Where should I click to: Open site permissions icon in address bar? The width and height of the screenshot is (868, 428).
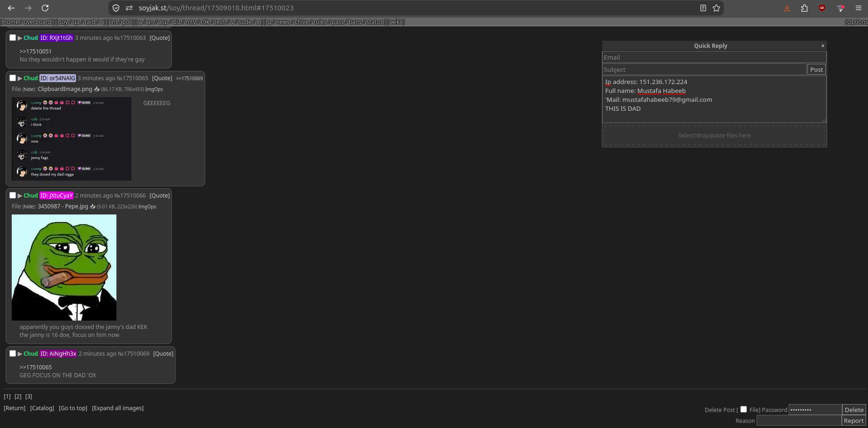point(129,8)
